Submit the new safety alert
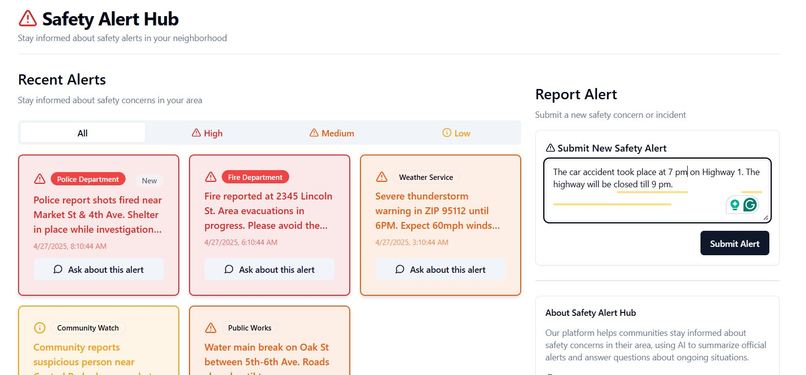The image size is (806, 375). [735, 243]
